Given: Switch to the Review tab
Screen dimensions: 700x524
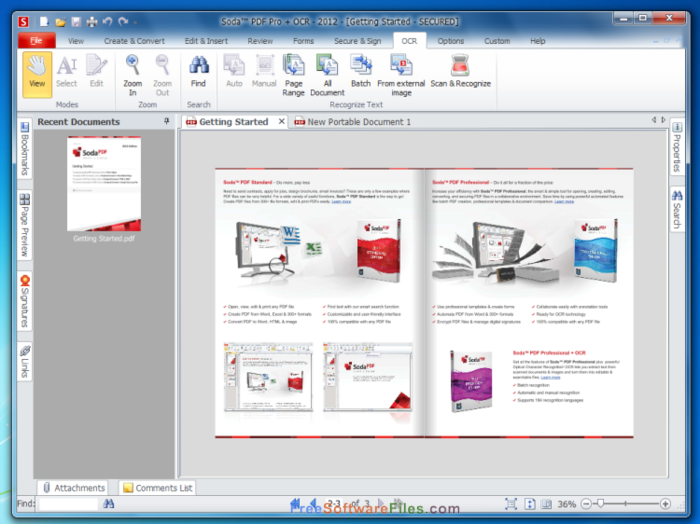Looking at the screenshot, I should [260, 41].
